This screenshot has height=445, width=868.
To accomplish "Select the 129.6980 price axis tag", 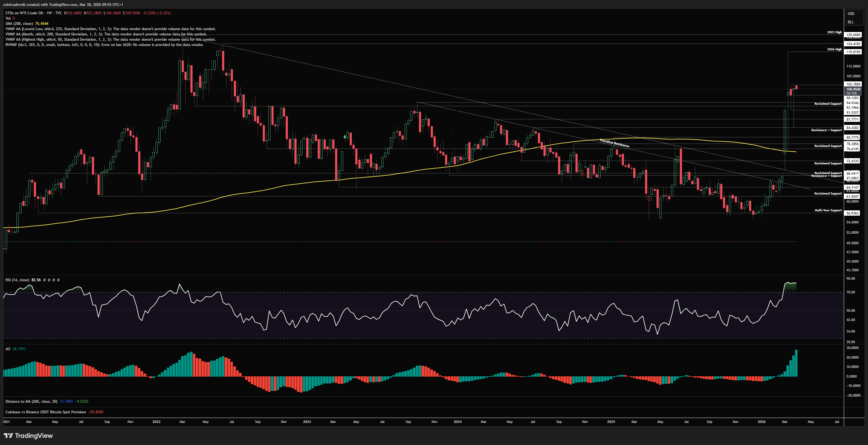I will coord(853,35).
